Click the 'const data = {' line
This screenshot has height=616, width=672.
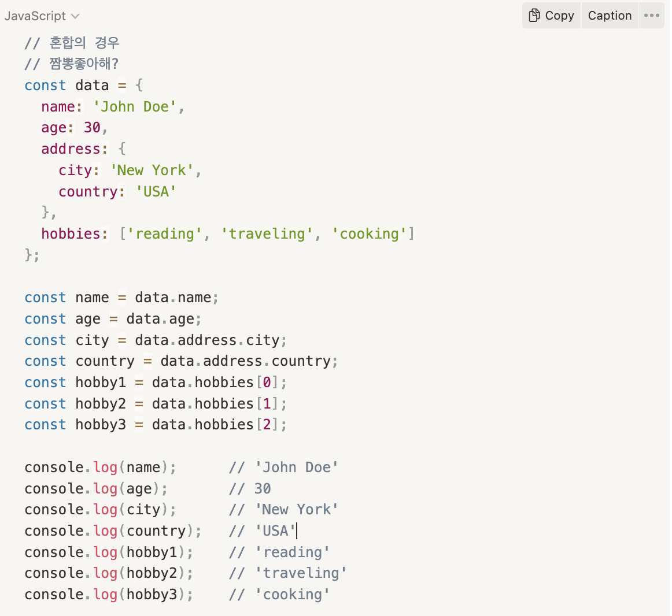point(84,86)
